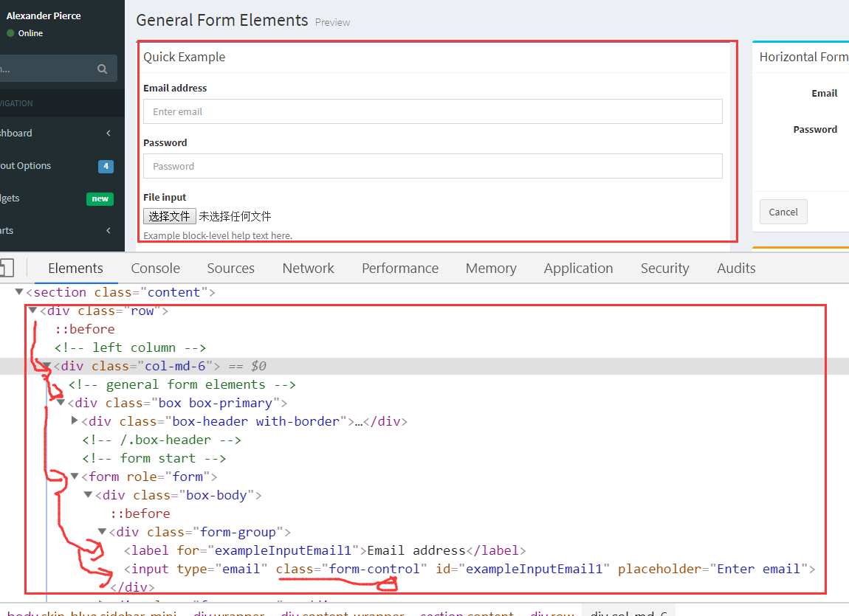Click the green new badge on Widgets

pyautogui.click(x=100, y=198)
